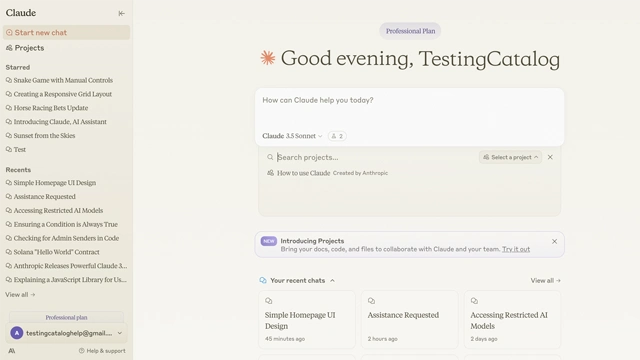Click the Professional plan badge in sidebar

(x=66, y=317)
